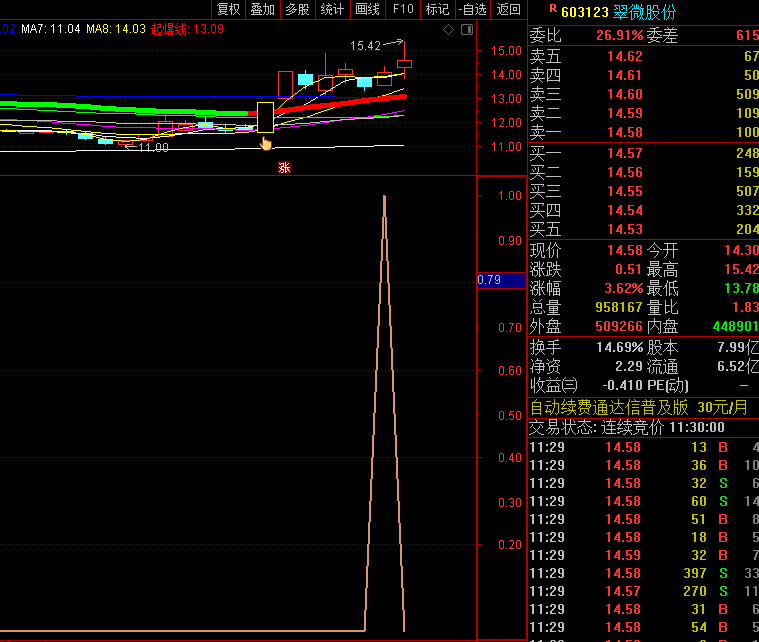Open F10 company information
Image resolution: width=759 pixels, height=642 pixels.
tap(403, 9)
